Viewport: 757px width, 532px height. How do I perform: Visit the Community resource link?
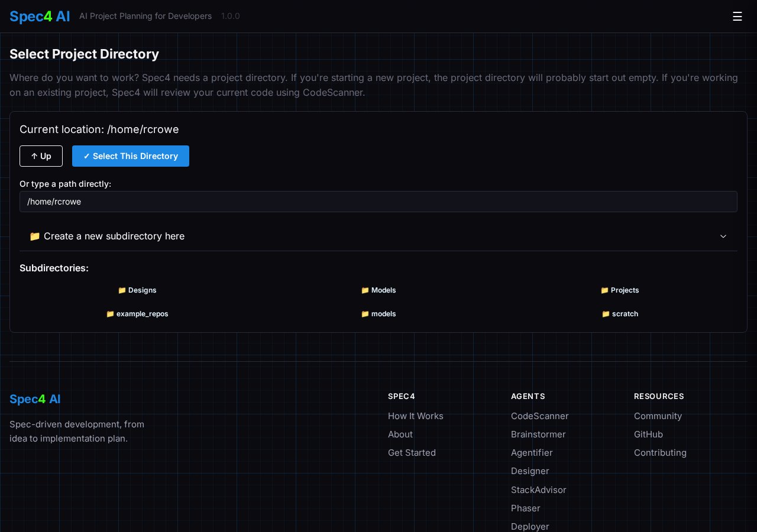click(658, 416)
